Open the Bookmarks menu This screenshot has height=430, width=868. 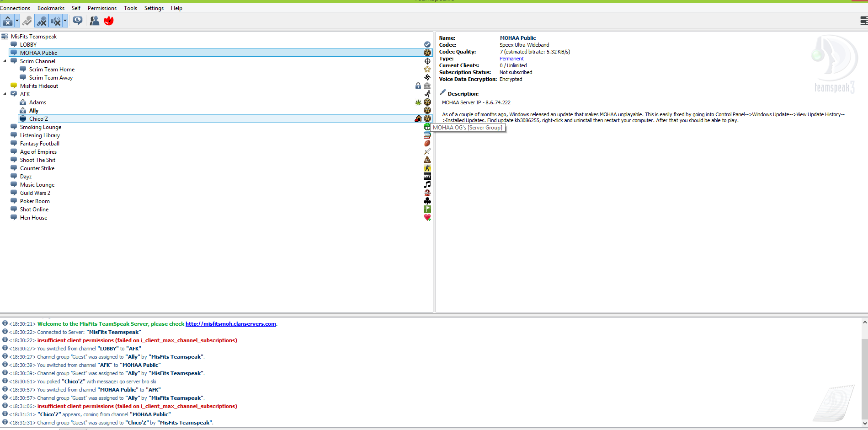[x=51, y=8]
